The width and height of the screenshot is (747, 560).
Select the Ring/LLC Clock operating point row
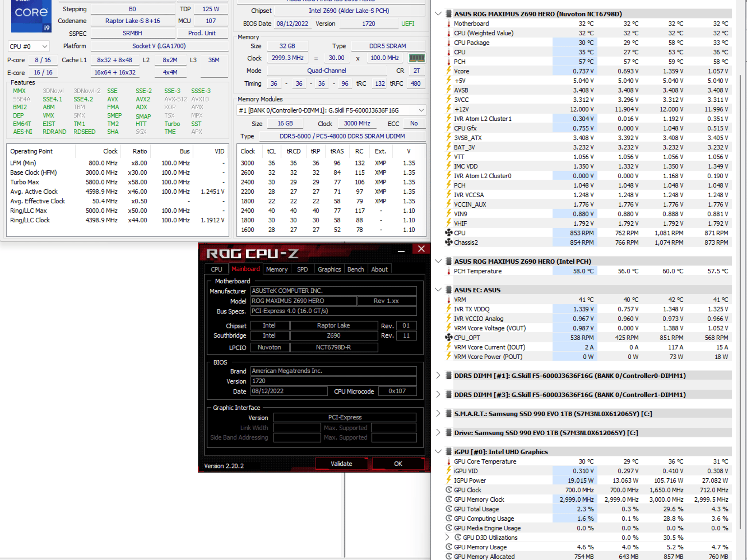117,220
